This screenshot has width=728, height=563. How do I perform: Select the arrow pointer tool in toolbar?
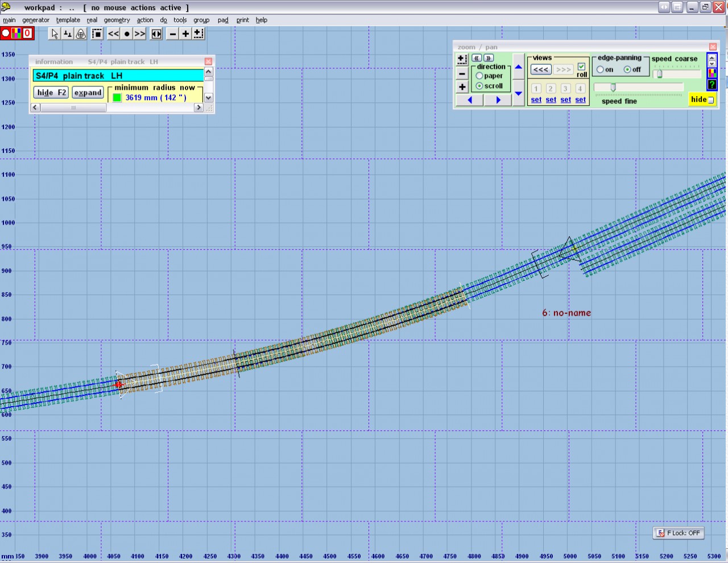point(55,34)
